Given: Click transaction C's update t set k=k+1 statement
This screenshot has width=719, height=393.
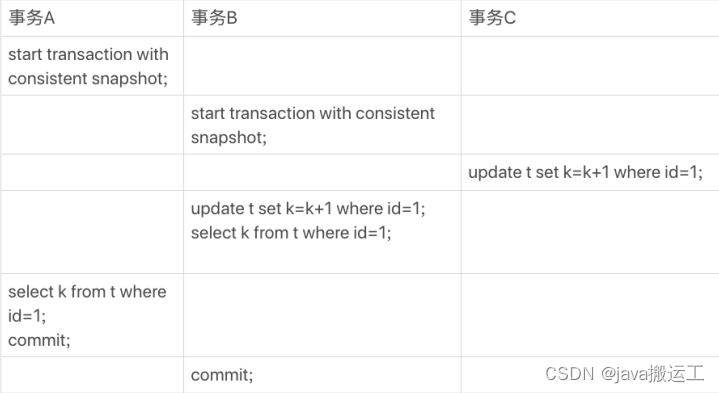Looking at the screenshot, I should tap(585, 172).
